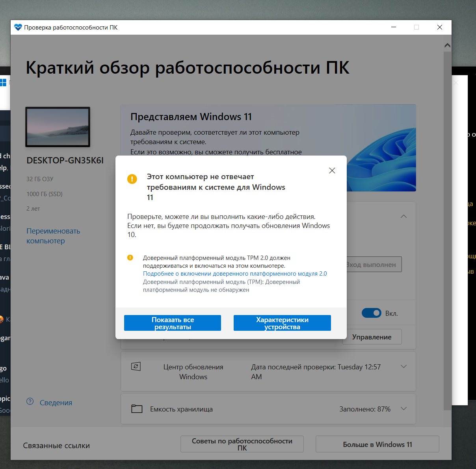Click the warning icon beside the dialog title
476x469 pixels.
pyautogui.click(x=132, y=179)
